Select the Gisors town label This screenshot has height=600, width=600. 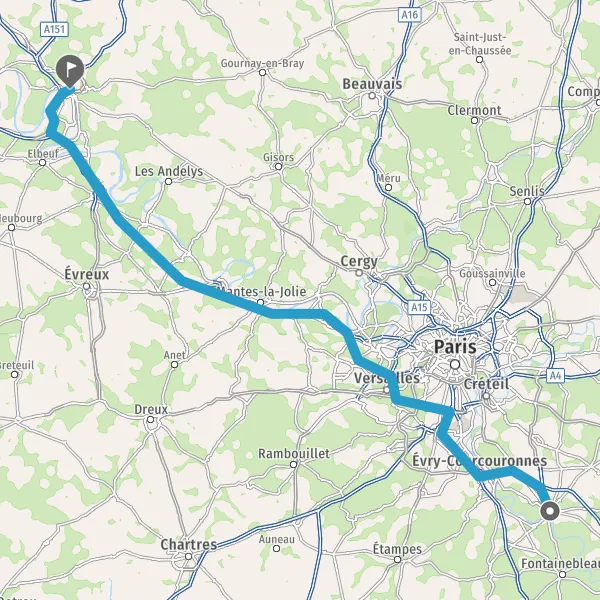(x=279, y=157)
